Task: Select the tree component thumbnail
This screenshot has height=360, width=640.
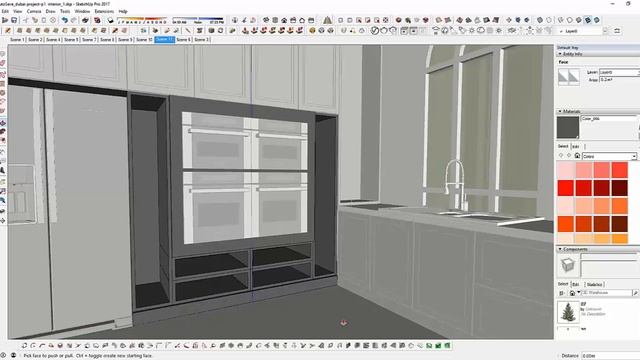Action: pyautogui.click(x=568, y=312)
